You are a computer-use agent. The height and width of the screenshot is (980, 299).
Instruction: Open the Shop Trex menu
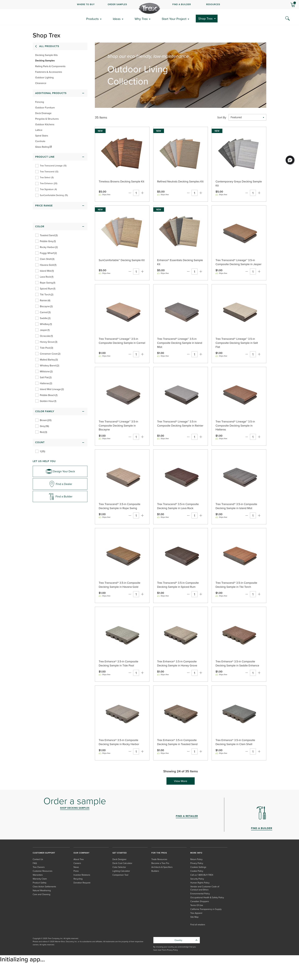206,19
